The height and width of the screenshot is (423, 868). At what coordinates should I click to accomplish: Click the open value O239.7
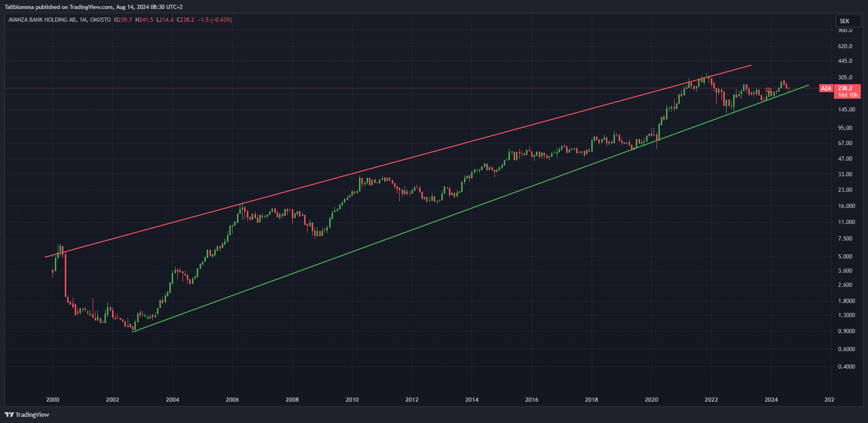point(123,20)
